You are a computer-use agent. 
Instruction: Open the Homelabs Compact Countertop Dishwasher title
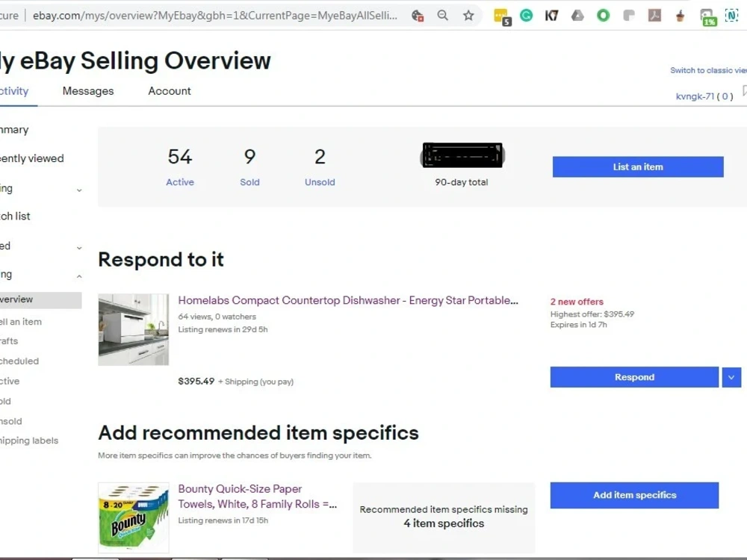[x=348, y=300]
